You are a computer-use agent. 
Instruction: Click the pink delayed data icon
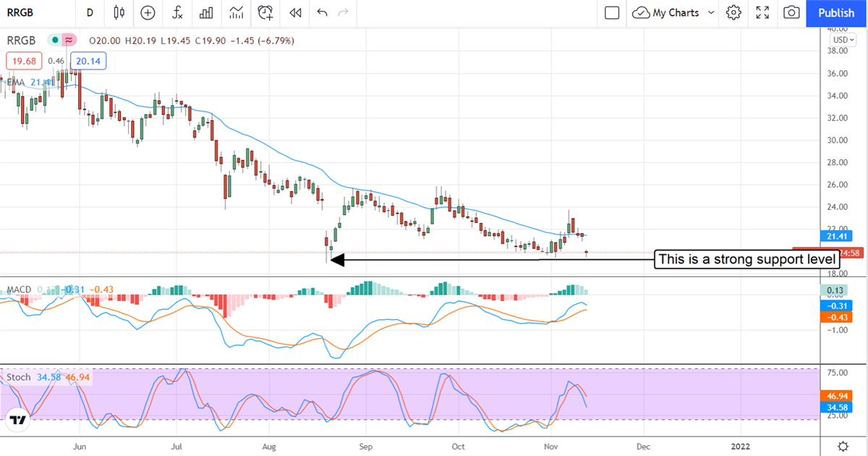[x=69, y=41]
